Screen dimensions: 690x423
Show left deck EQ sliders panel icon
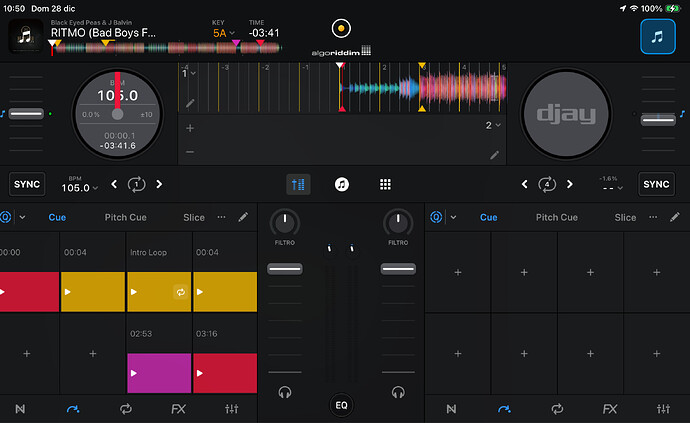tap(232, 409)
